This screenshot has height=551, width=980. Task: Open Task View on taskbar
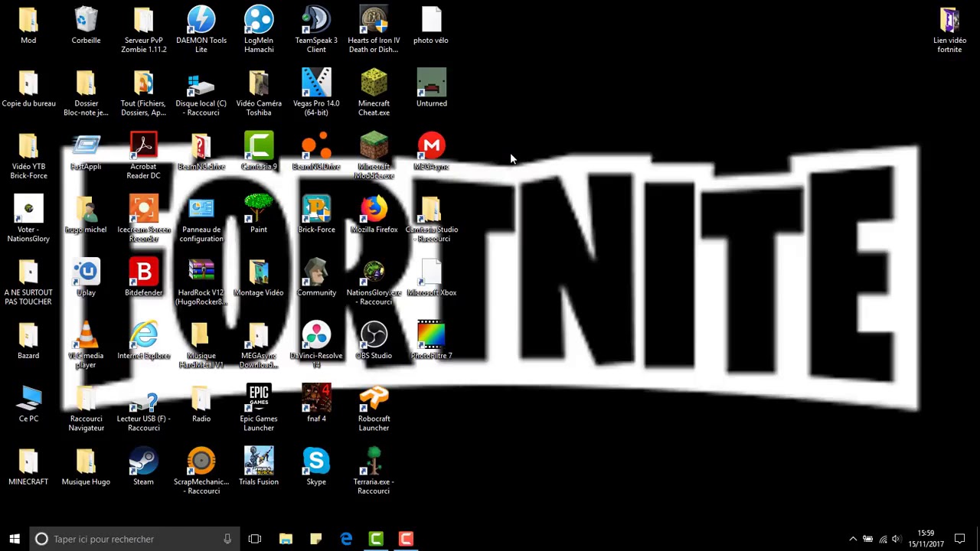click(x=255, y=539)
